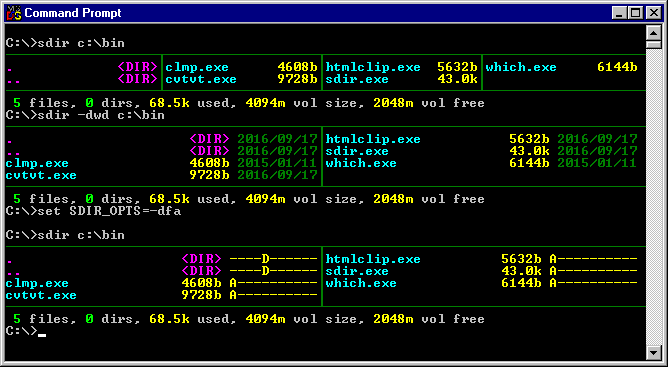Click clmp.exe in the attribute listing
This screenshot has width=668, height=367.
37,283
